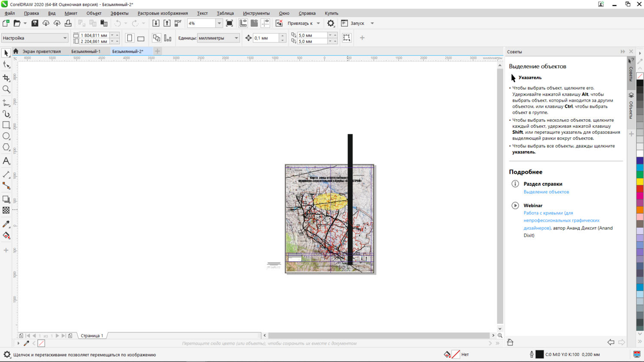Choose the Ellipse tool
Image resolution: width=644 pixels, height=362 pixels.
pyautogui.click(x=6, y=136)
